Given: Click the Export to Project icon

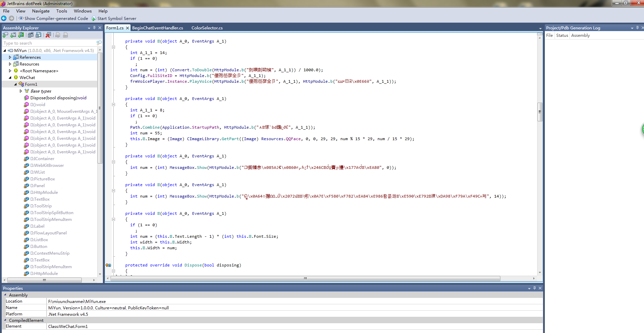Looking at the screenshot, I should 58,35.
